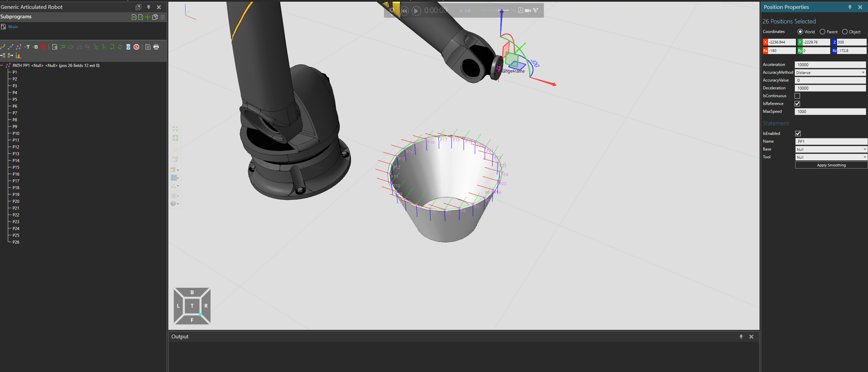868x372 pixels.
Task: Click the set tool frame T icon
Action: pyautogui.click(x=28, y=47)
